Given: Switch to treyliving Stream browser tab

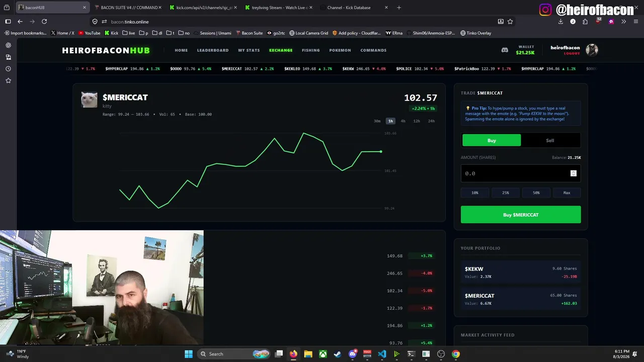Looking at the screenshot, I should pos(278,8).
